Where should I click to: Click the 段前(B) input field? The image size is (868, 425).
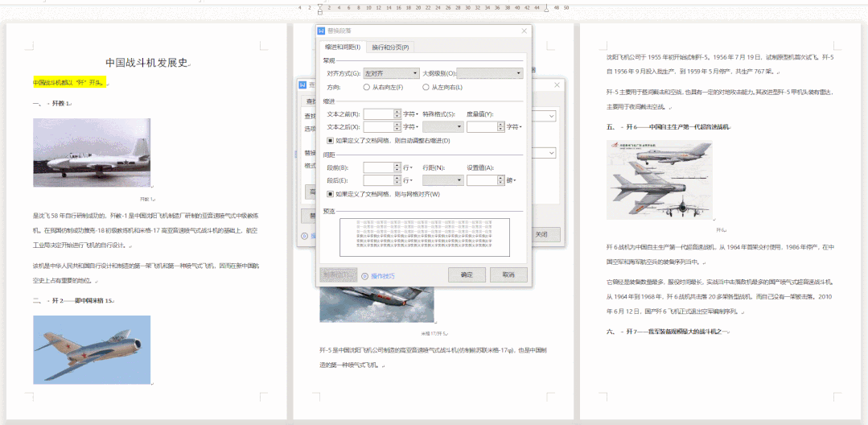[x=379, y=167]
